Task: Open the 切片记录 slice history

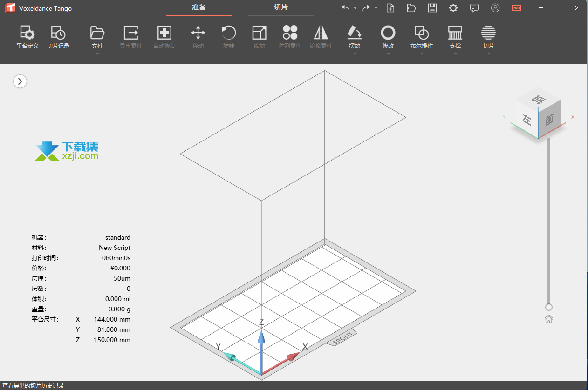Action: click(x=58, y=38)
